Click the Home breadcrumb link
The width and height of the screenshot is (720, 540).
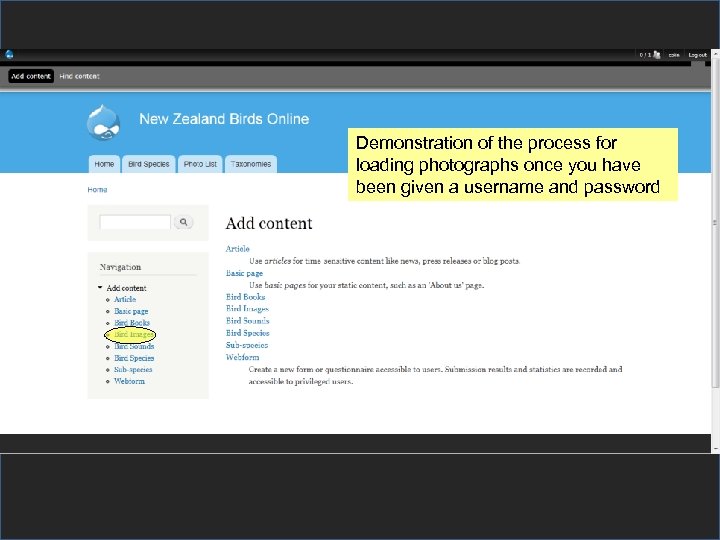tap(97, 190)
